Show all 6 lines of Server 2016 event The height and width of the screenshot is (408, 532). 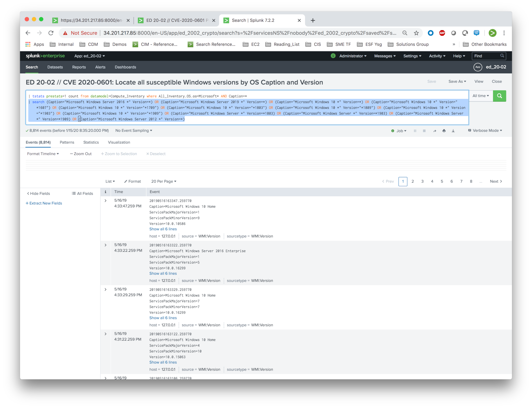[163, 273]
